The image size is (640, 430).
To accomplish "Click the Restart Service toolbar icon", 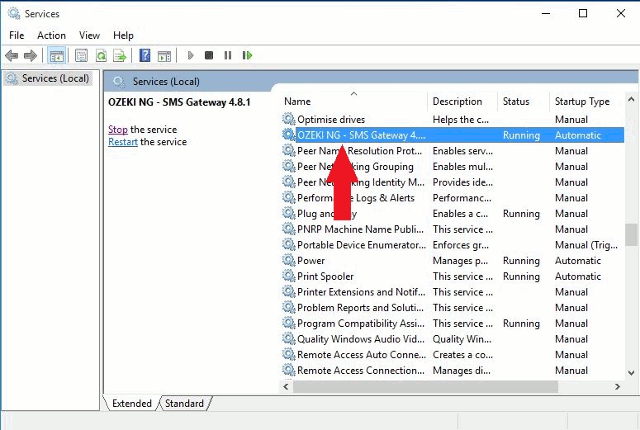I will click(x=247, y=55).
